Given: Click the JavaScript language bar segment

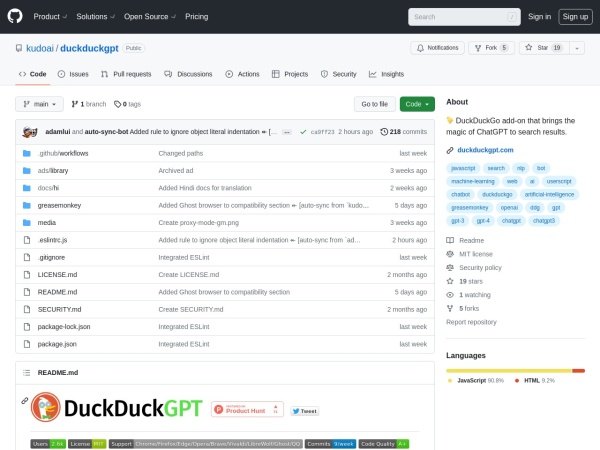Looking at the screenshot, I should [x=509, y=370].
